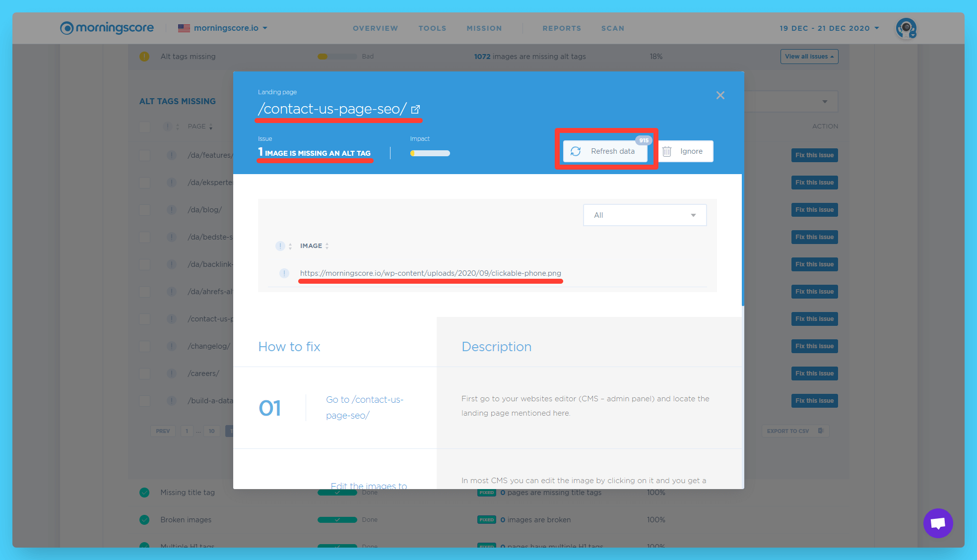977x560 pixels.
Task: Open external link icon beside /contact-us-page-seo/
Action: (416, 109)
